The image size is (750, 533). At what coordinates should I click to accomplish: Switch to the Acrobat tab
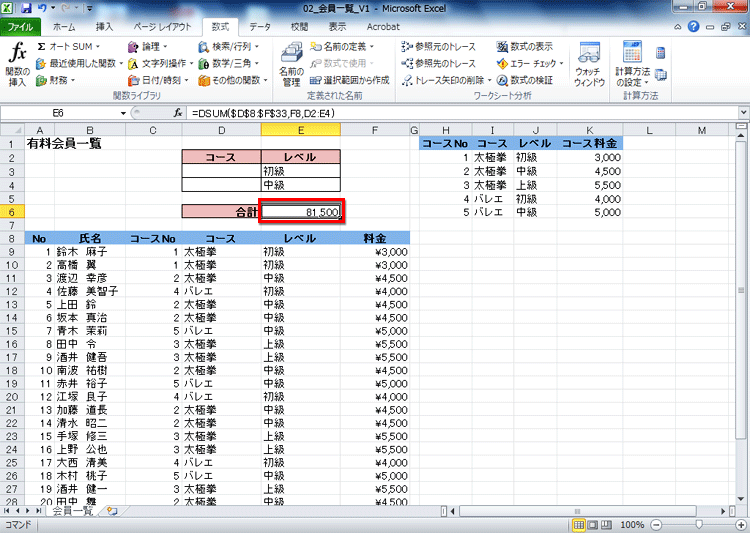pyautogui.click(x=383, y=27)
